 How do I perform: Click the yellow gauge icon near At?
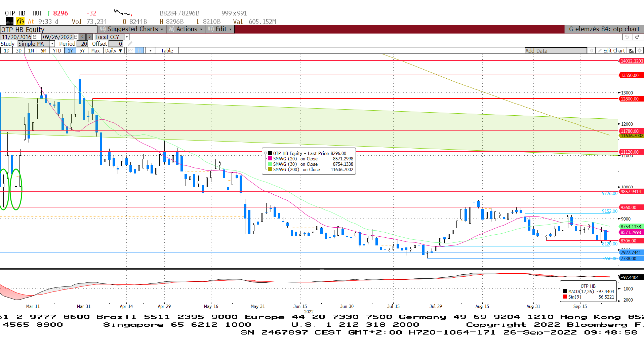(20, 22)
